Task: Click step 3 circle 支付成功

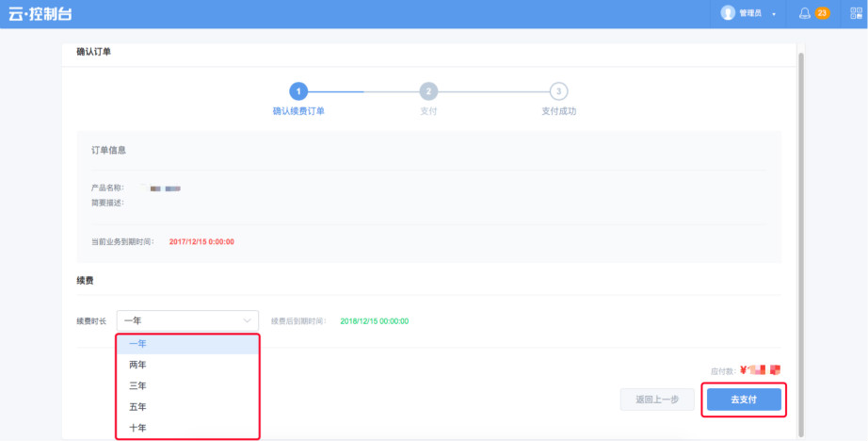Action: (x=559, y=91)
